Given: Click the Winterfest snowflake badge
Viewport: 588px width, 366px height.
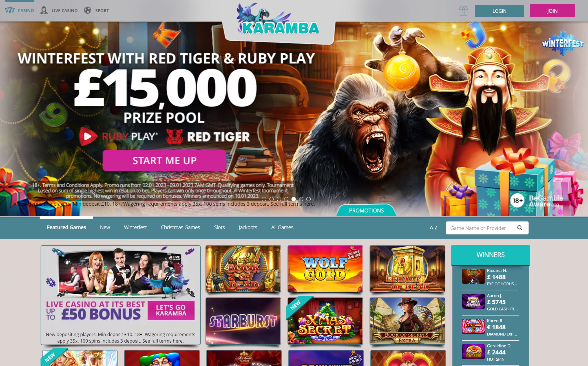Looking at the screenshot, I should point(563,43).
